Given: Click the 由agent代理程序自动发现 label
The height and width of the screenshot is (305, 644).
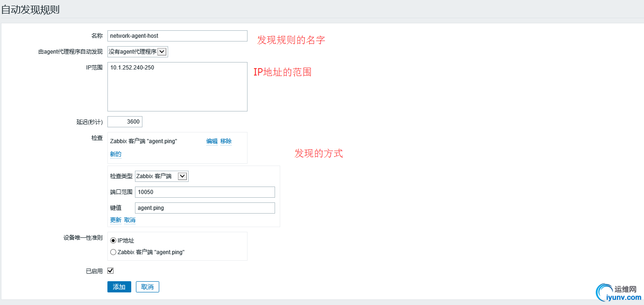Looking at the screenshot, I should (x=71, y=52).
